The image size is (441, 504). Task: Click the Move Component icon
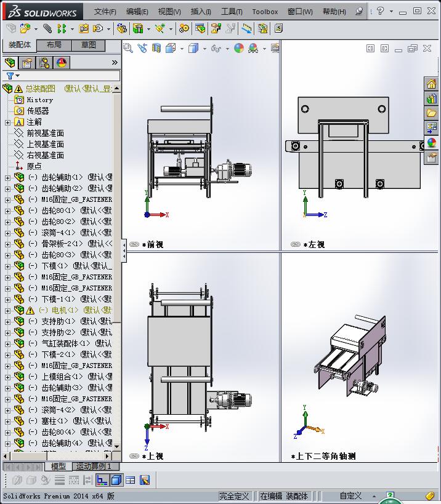[x=98, y=28]
